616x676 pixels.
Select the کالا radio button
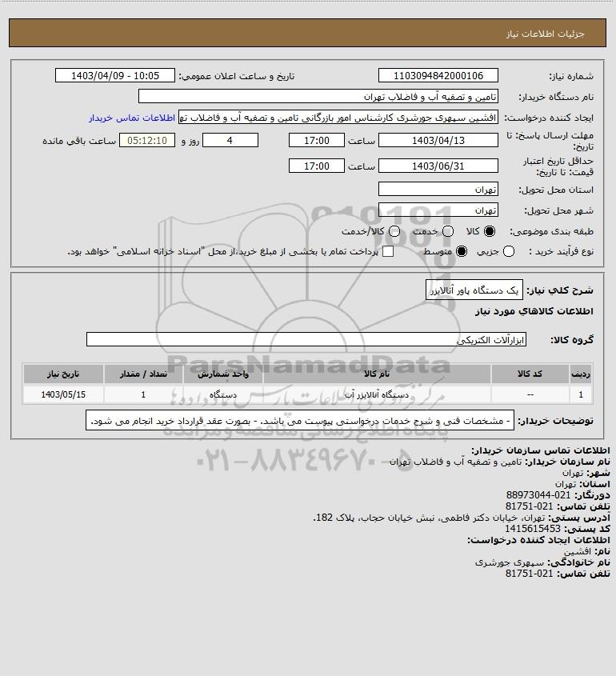(x=490, y=231)
